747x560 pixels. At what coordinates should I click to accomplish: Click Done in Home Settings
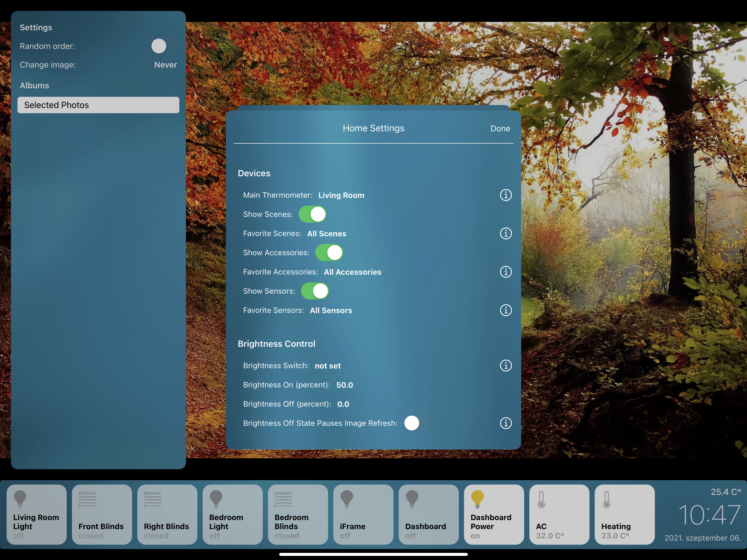[500, 129]
